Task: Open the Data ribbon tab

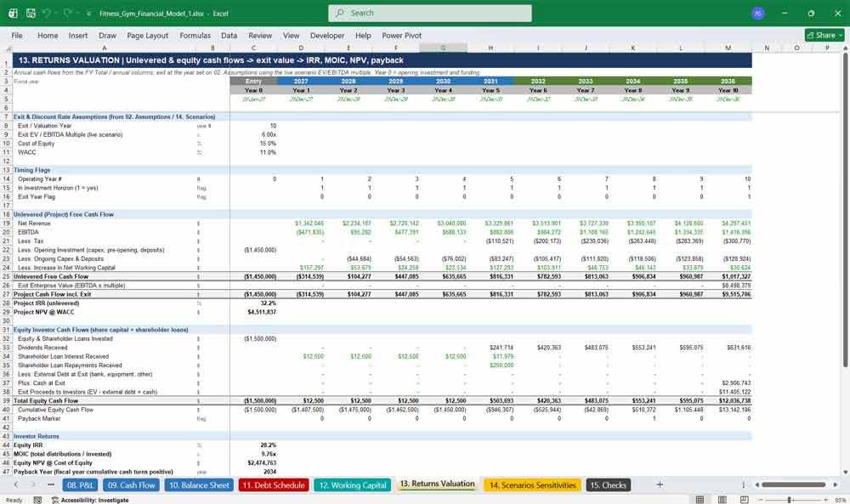Action: (229, 35)
